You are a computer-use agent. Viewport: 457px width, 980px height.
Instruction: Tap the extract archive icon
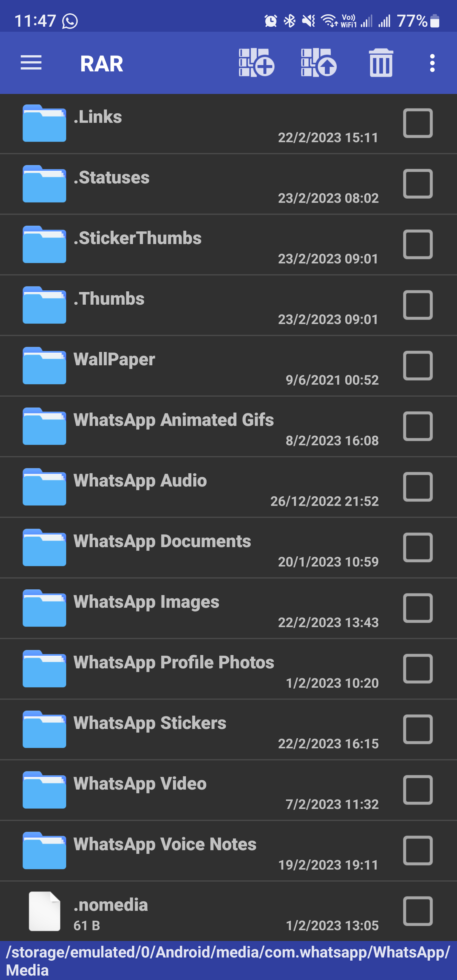point(319,63)
